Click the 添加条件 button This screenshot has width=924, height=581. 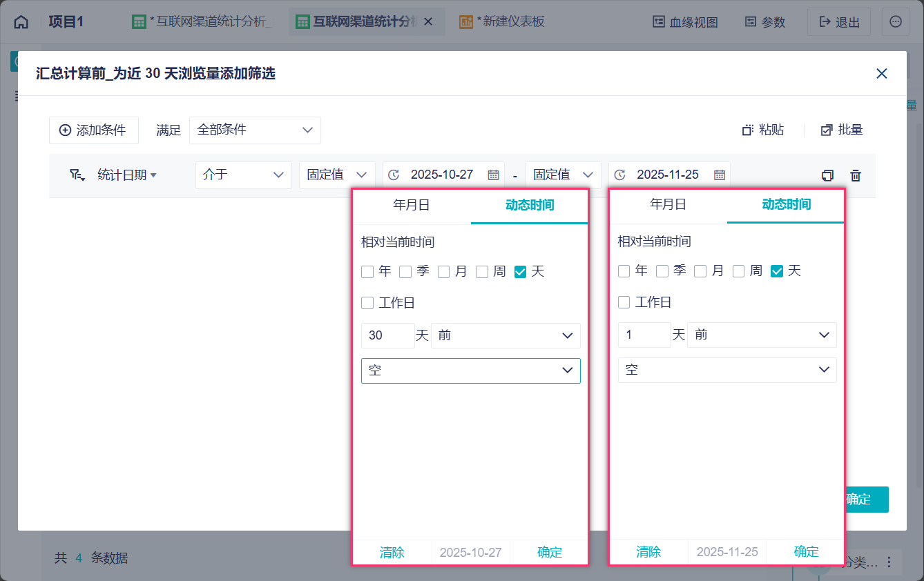click(x=93, y=130)
